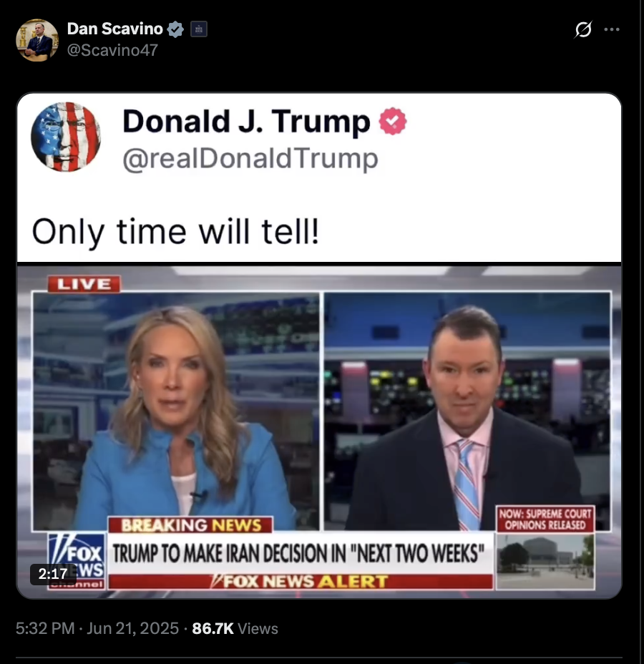Click the blue verified badge beside Dan Scavino
The image size is (644, 664).
[x=175, y=29]
